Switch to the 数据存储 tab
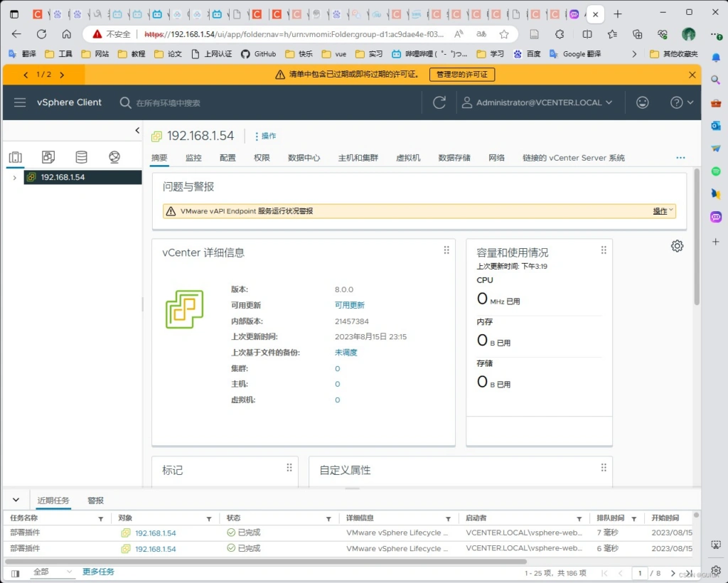This screenshot has height=583, width=728. [454, 158]
